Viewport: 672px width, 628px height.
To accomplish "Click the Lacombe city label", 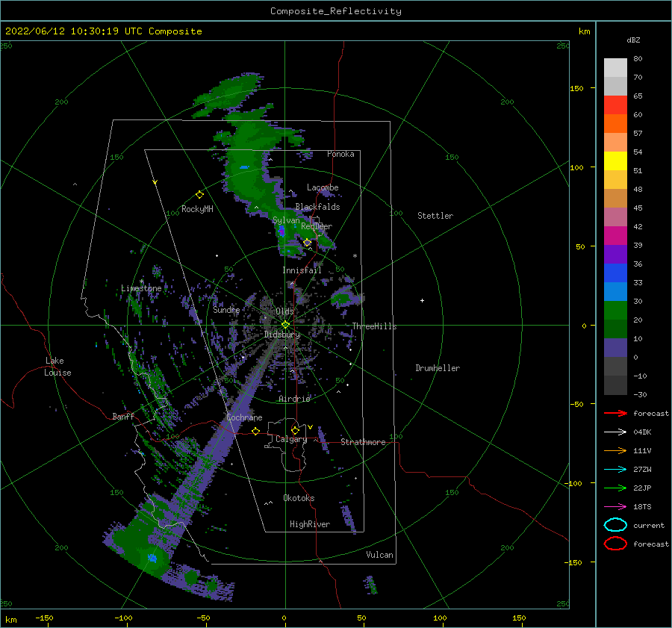I will click(x=323, y=187).
